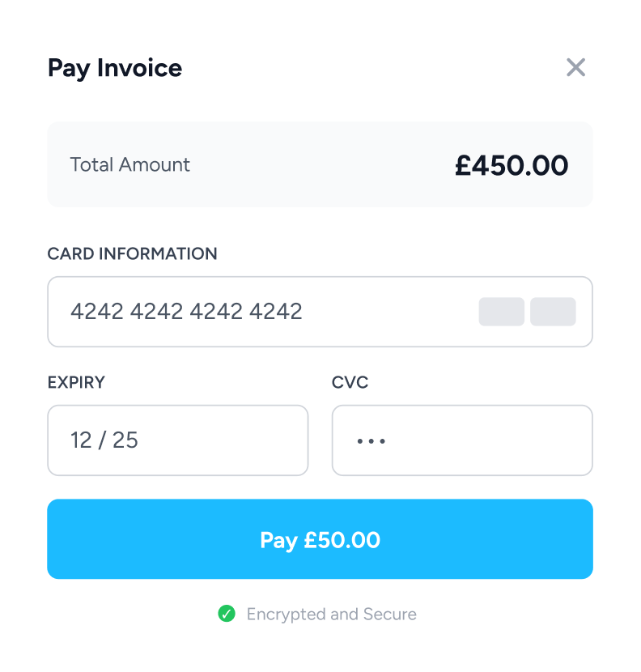Click the leftmost grey icon in card field
Screen dimensions: 641x672
point(502,312)
